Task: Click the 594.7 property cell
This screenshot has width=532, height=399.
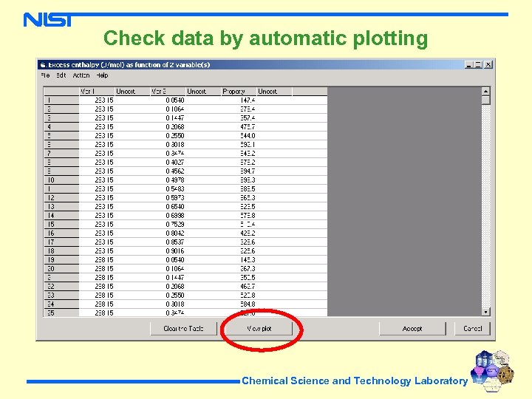Action: tap(239, 171)
